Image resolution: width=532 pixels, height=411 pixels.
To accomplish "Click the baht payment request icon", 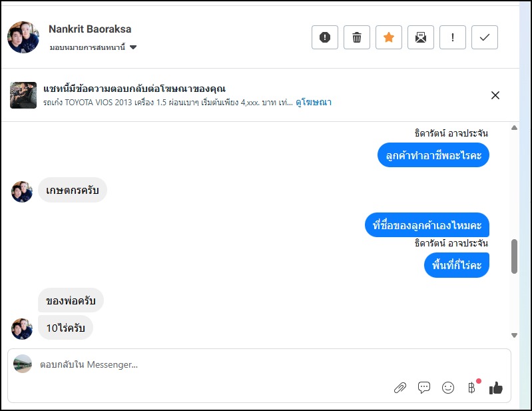I will click(472, 388).
